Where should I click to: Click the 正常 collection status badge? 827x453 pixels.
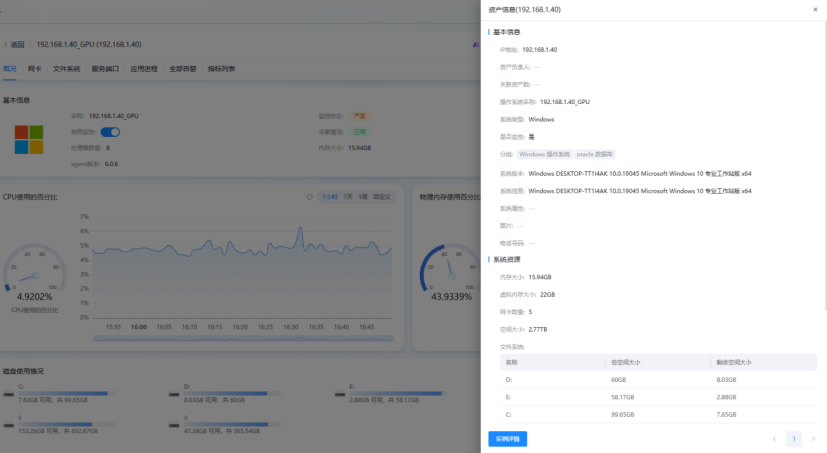[x=360, y=132]
